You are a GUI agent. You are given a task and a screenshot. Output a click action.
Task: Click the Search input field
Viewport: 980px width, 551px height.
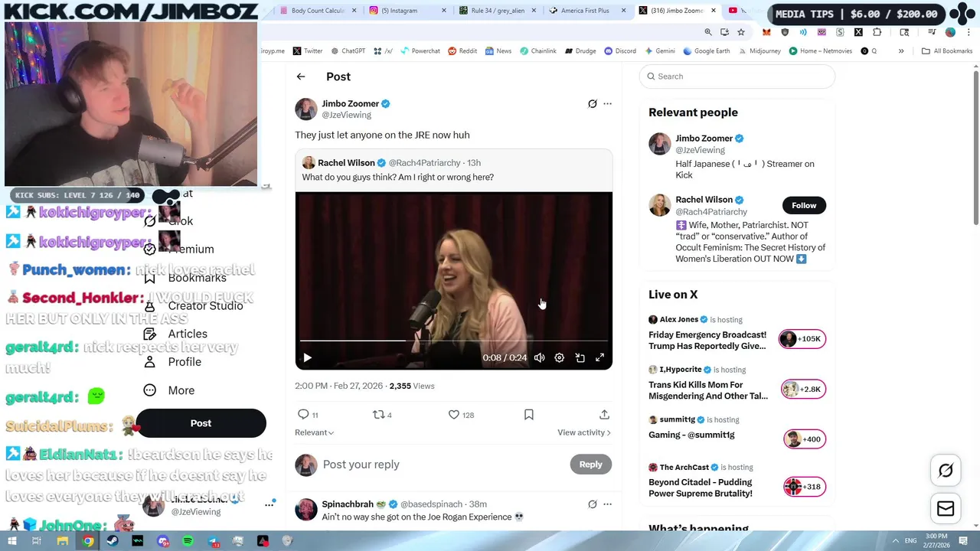click(x=737, y=77)
